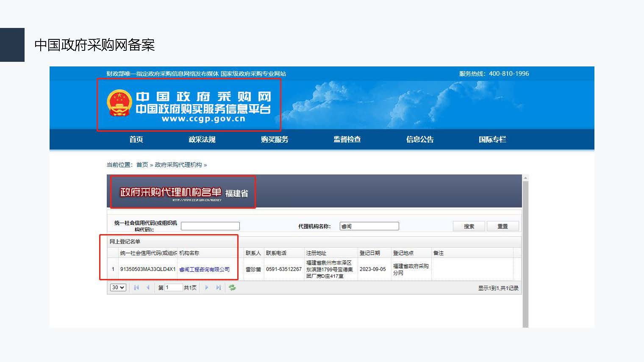The height and width of the screenshot is (362, 644).
Task: Click the 代理机构名称 input containing 睿闽
Action: pyautogui.click(x=369, y=226)
